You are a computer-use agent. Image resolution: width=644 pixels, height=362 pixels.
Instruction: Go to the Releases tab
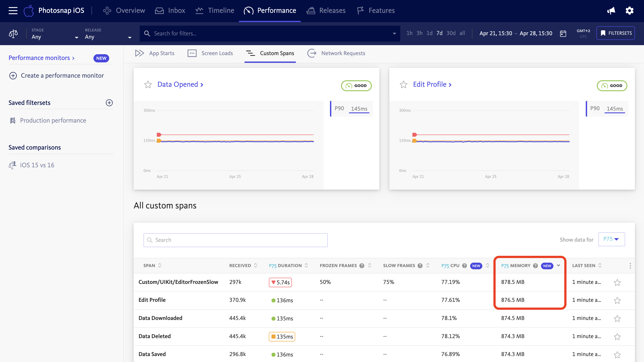(x=326, y=10)
